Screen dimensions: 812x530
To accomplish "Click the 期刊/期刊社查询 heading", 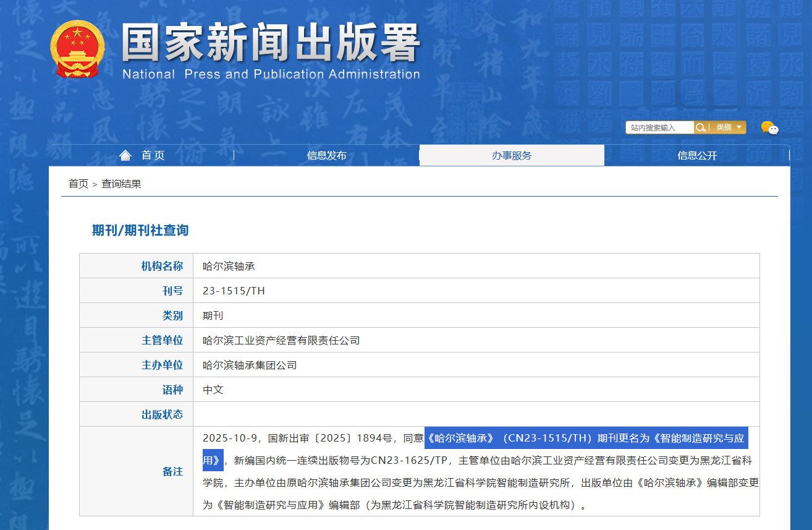I will click(x=140, y=231).
